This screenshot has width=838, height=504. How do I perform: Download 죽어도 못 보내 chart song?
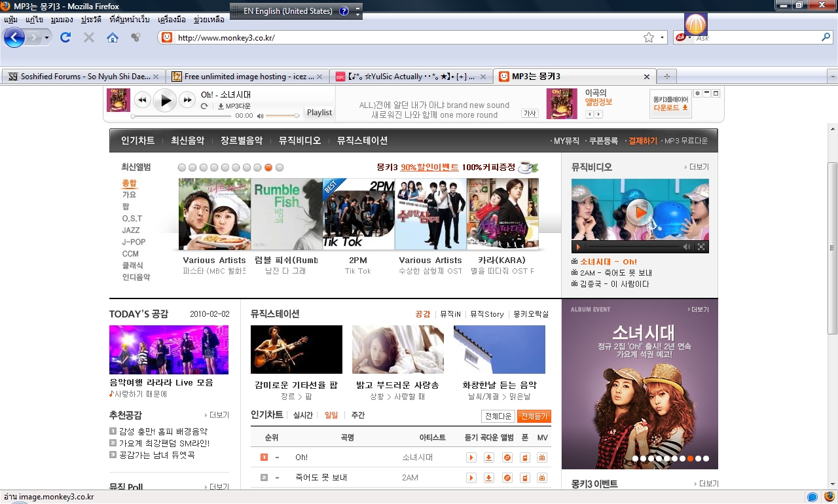[488, 478]
